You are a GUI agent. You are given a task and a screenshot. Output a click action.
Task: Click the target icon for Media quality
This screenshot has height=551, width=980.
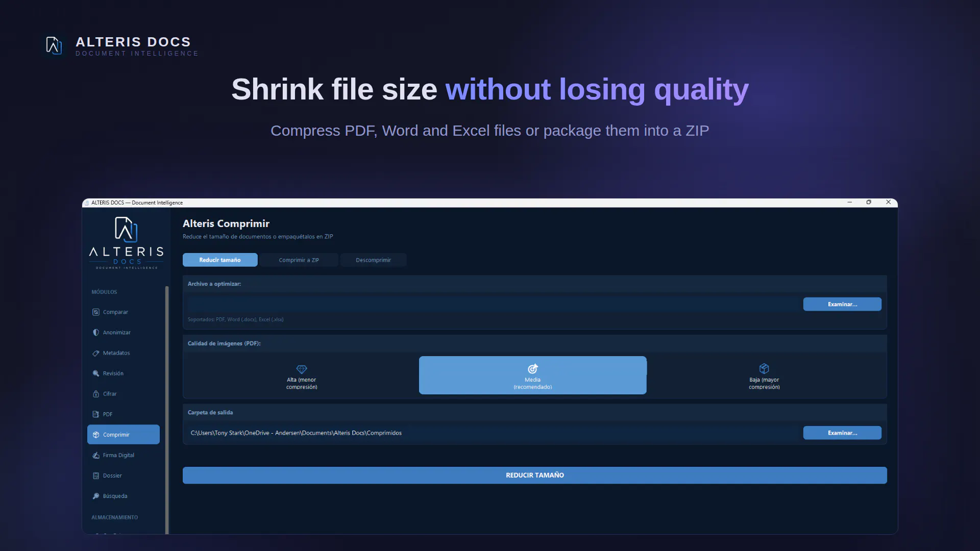(532, 368)
